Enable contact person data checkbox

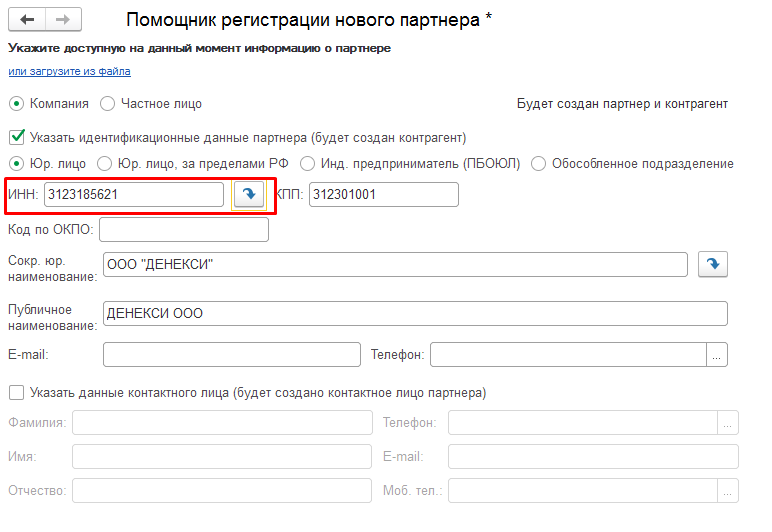pyautogui.click(x=16, y=393)
